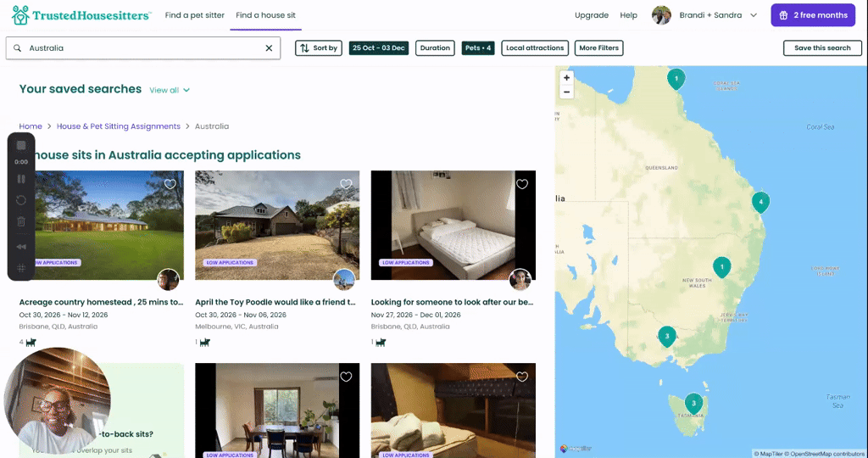
Task: Delete the recording with trash icon
Action: coord(21,221)
